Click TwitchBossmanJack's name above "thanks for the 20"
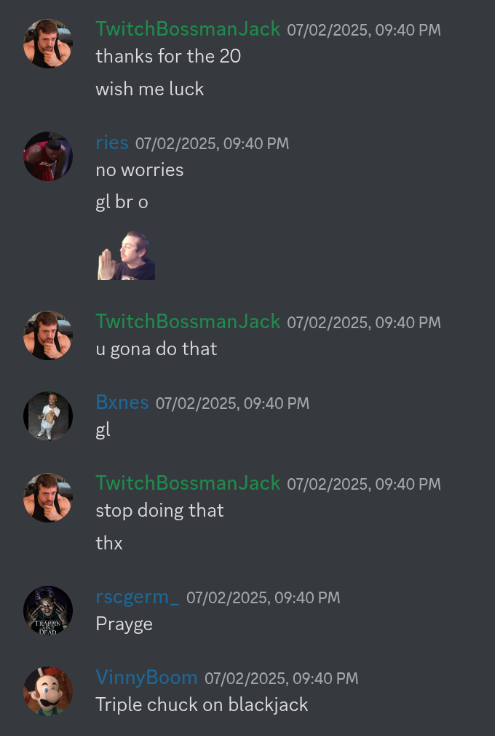495x736 pixels. [188, 29]
